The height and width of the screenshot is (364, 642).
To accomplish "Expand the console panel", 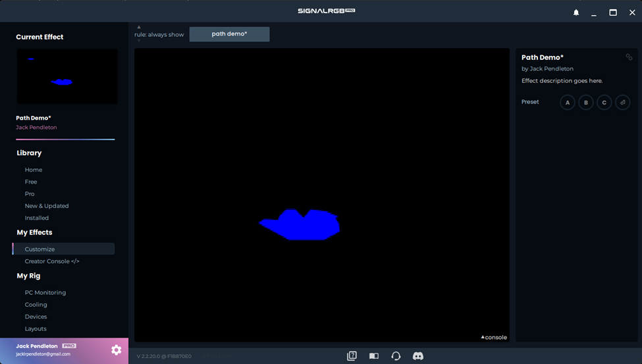I will (x=494, y=338).
